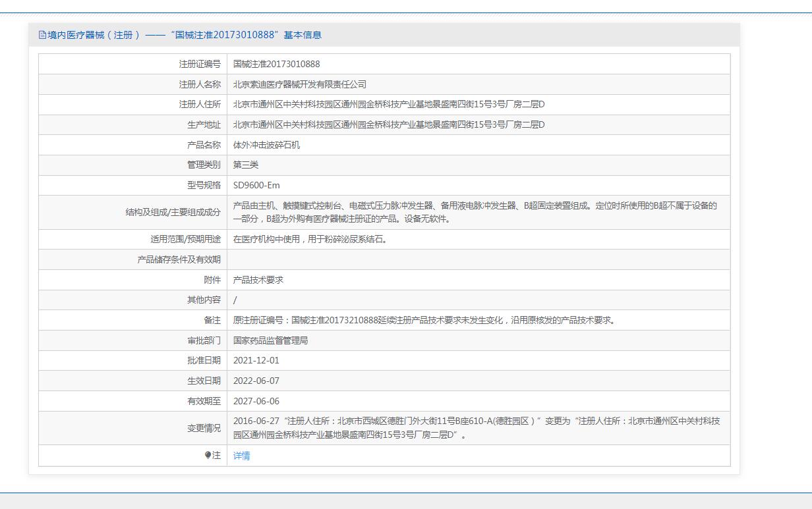Click the 生产地址 label
The width and height of the screenshot is (812, 509).
click(x=204, y=124)
